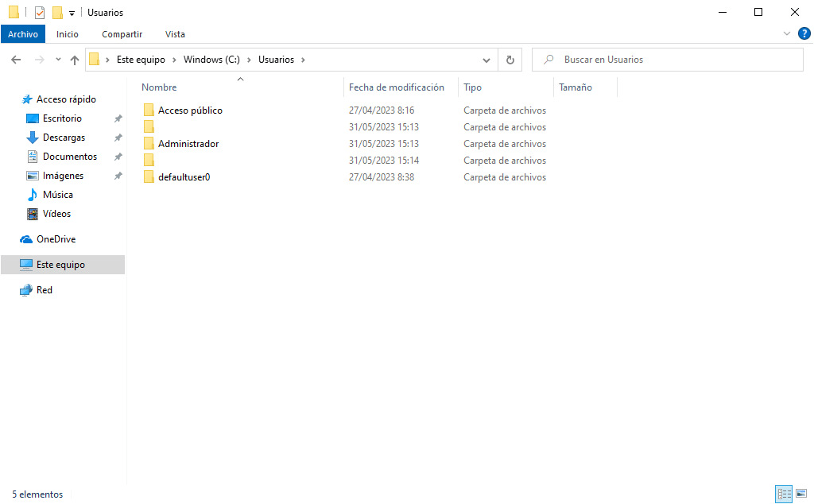
Task: Open the address bar history dropdown
Action: pyautogui.click(x=487, y=60)
